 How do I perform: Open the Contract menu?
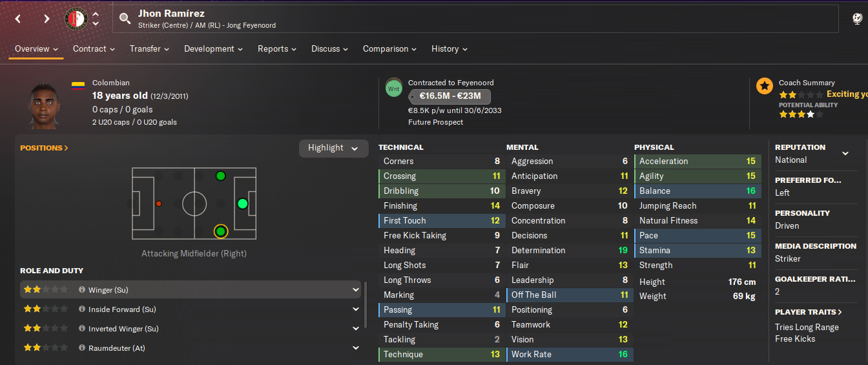pos(94,48)
